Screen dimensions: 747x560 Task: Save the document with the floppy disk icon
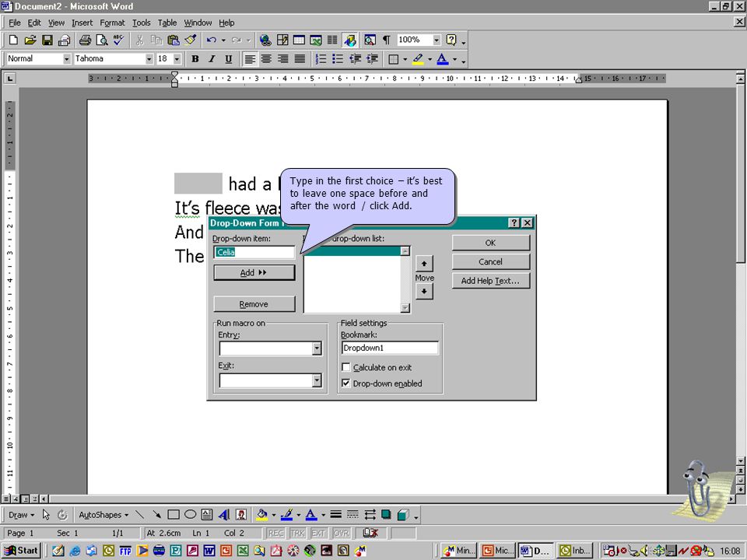point(47,40)
